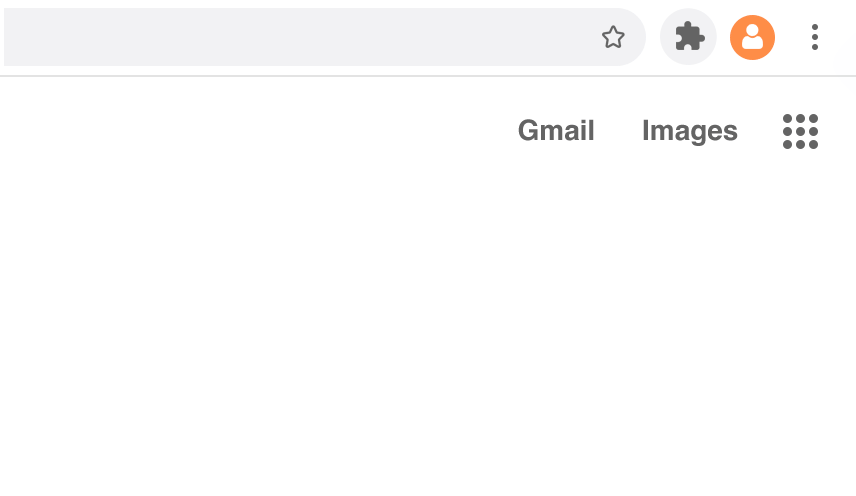This screenshot has width=856, height=496.
Task: Switch user via the orange person icon
Action: pos(752,38)
